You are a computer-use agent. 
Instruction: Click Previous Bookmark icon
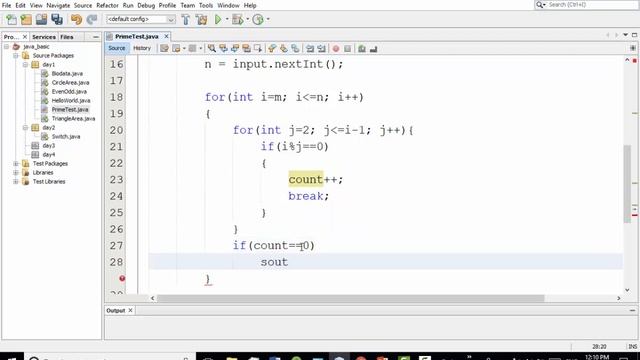272,49
